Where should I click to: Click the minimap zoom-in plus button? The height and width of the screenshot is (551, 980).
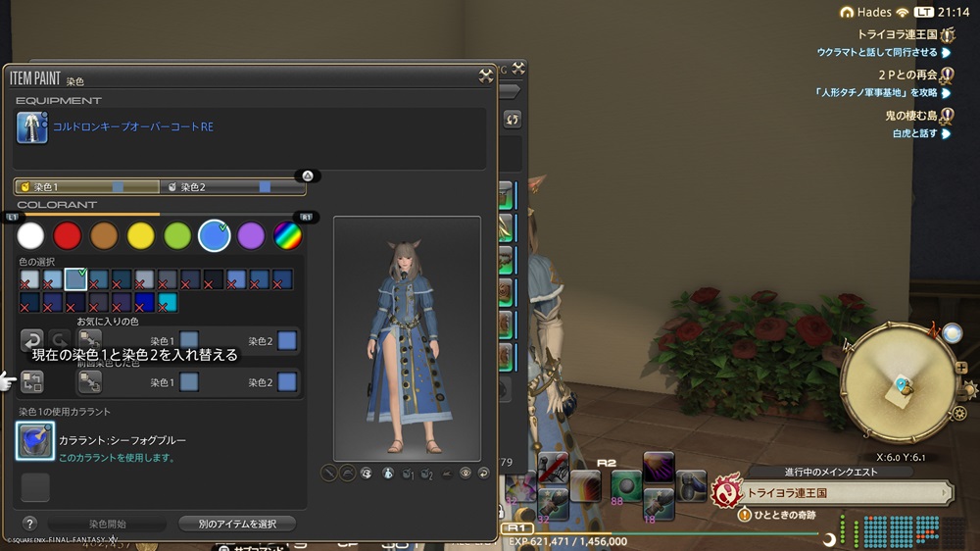[x=961, y=368]
